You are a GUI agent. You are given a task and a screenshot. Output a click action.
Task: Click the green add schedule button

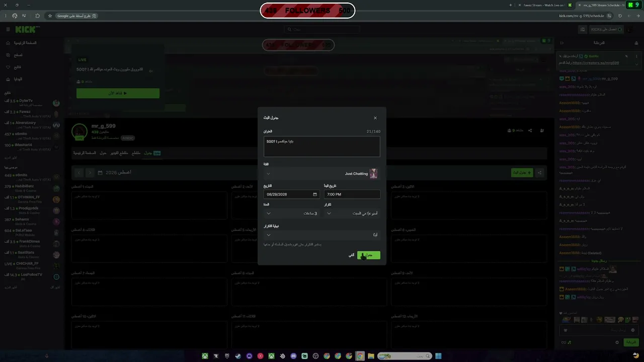coord(522,173)
